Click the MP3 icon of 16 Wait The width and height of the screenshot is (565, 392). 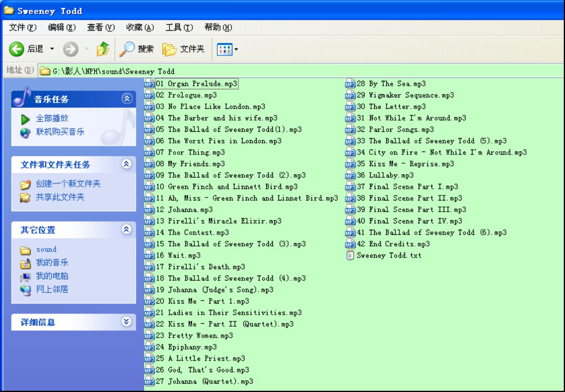150,256
